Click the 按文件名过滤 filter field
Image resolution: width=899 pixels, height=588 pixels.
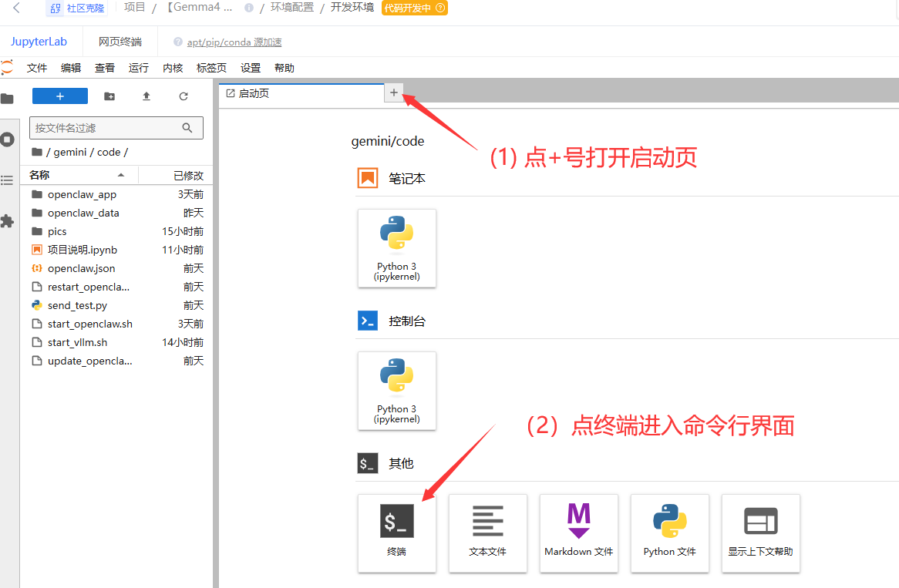click(116, 128)
